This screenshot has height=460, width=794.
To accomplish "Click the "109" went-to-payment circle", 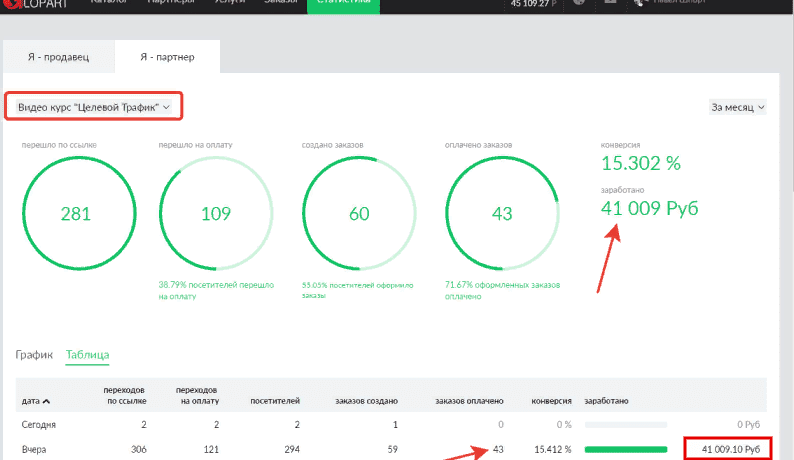I will (x=216, y=213).
